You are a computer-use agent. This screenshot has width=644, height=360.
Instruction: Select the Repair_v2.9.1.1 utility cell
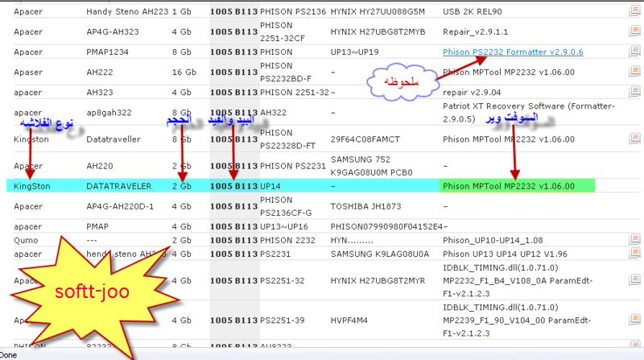(x=475, y=31)
